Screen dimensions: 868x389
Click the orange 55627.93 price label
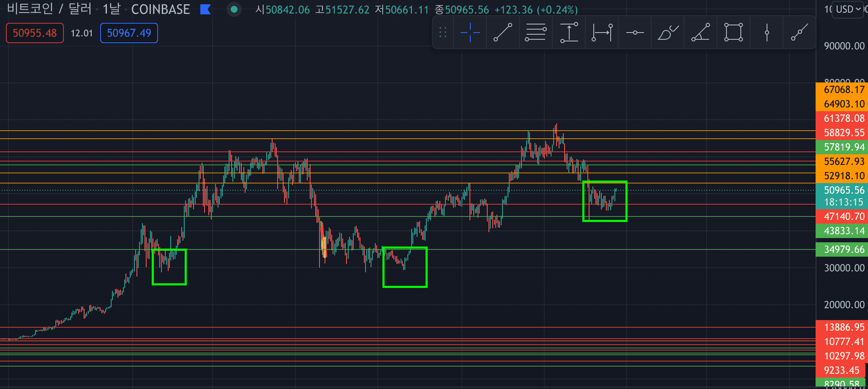click(x=842, y=162)
